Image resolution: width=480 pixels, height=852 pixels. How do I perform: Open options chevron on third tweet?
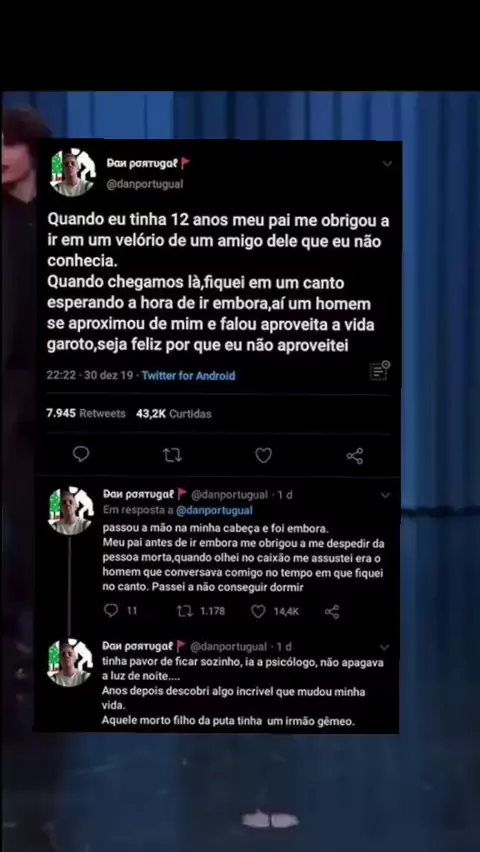pyautogui.click(x=384, y=647)
